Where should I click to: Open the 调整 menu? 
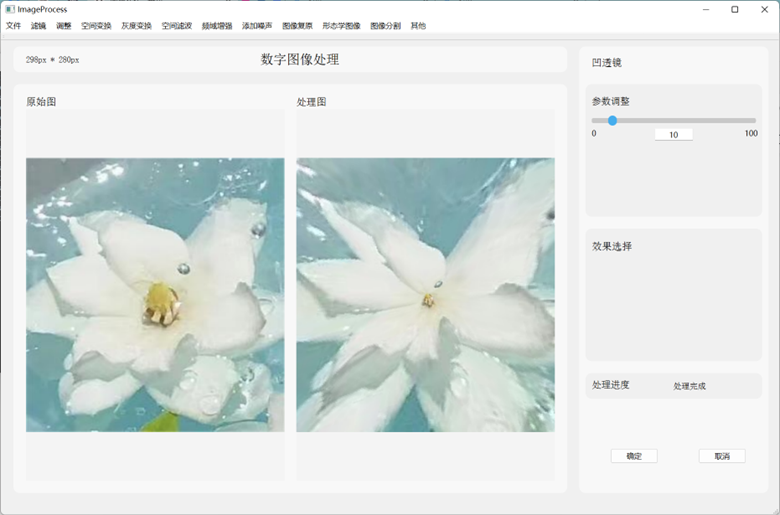63,26
